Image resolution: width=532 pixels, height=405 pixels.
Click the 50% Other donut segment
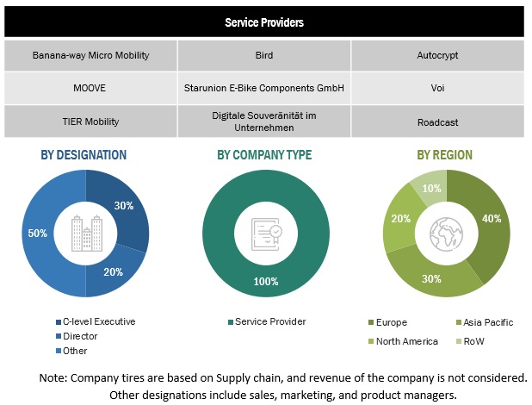40,233
